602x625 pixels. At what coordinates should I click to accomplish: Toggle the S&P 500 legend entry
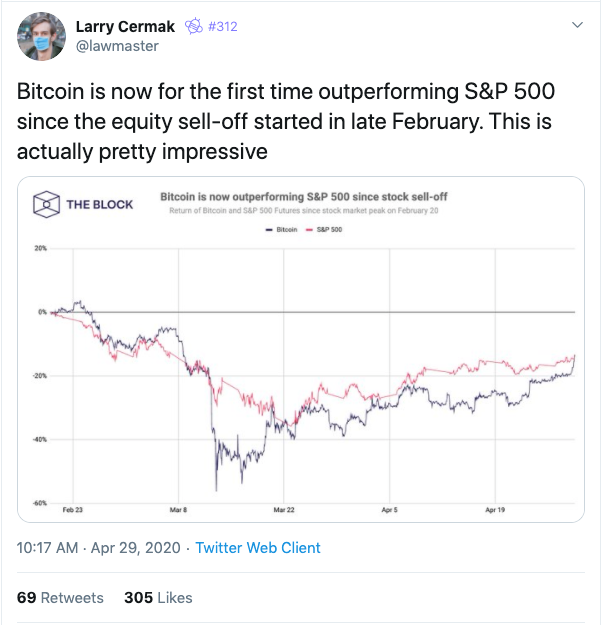324,230
